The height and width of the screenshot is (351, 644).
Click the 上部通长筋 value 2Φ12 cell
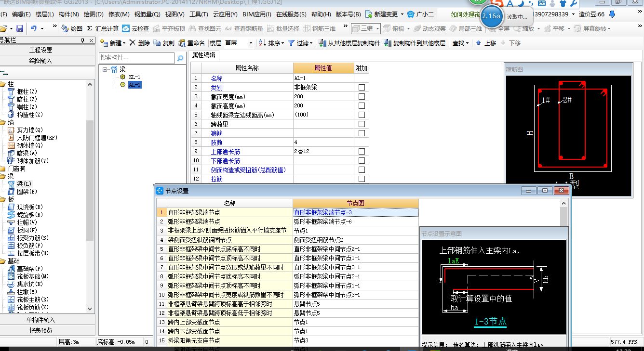click(323, 152)
